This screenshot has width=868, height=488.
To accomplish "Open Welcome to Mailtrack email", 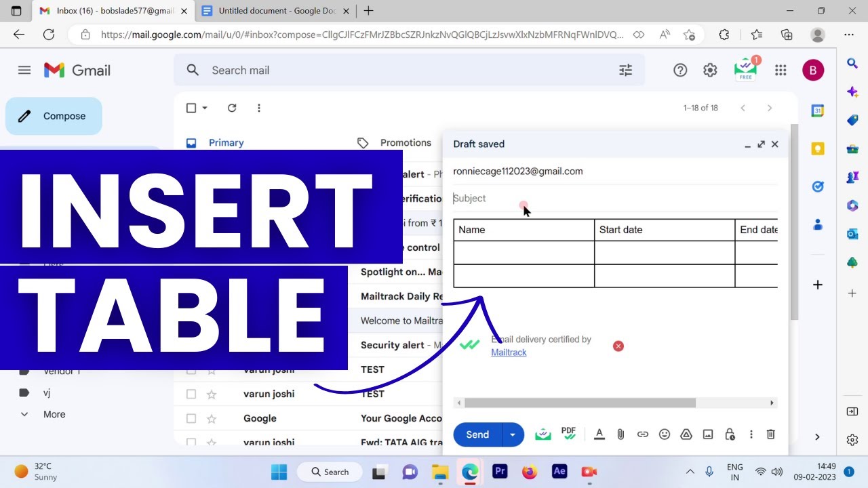I will 401,321.
